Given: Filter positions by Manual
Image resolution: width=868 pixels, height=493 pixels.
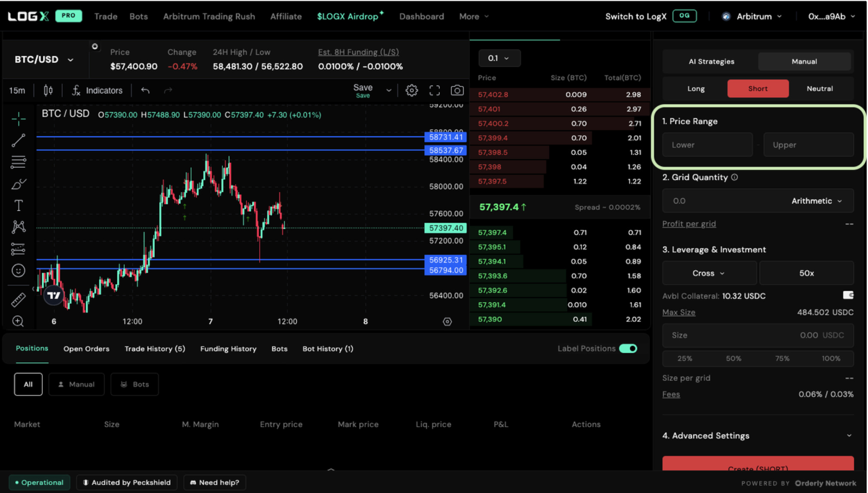Looking at the screenshot, I should click(x=77, y=384).
